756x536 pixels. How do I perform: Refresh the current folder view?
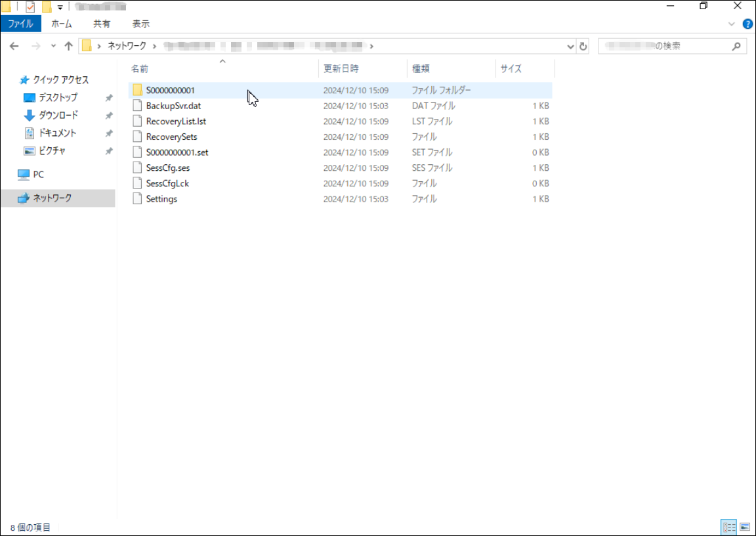[583, 47]
